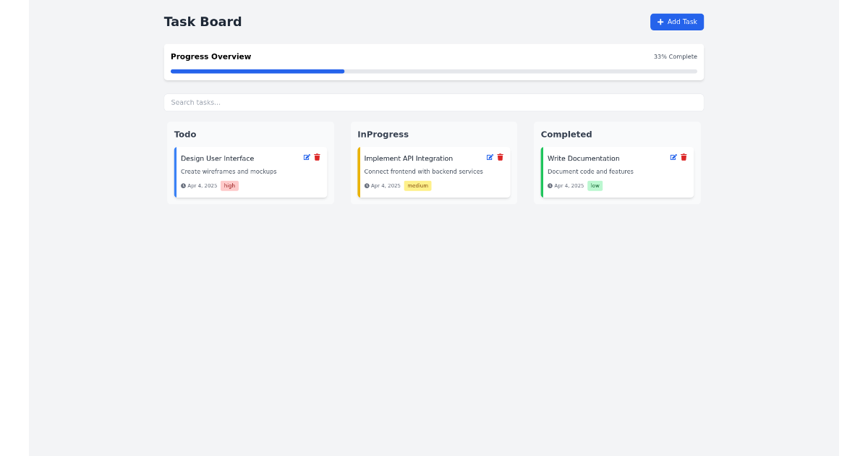The width and height of the screenshot is (868, 456).
Task: Delete Write Documentation using its trash icon
Action: point(683,157)
